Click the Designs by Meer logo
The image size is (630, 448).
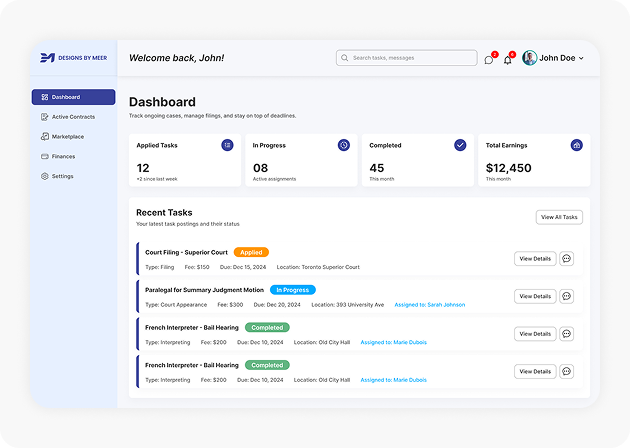74,58
